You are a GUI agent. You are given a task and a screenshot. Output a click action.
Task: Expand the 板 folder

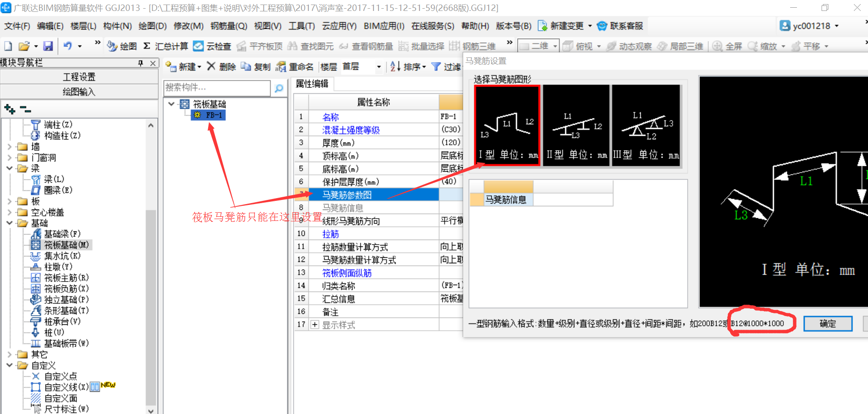tap(10, 201)
